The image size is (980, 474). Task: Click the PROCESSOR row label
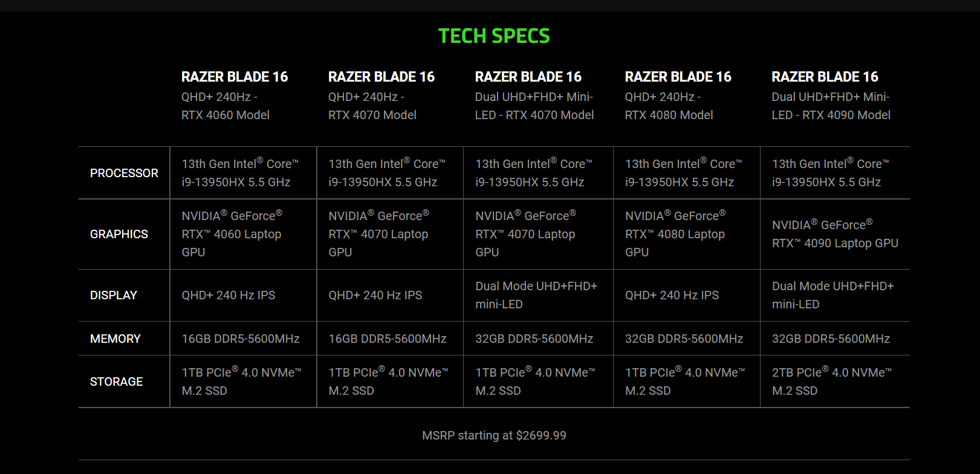[124, 173]
